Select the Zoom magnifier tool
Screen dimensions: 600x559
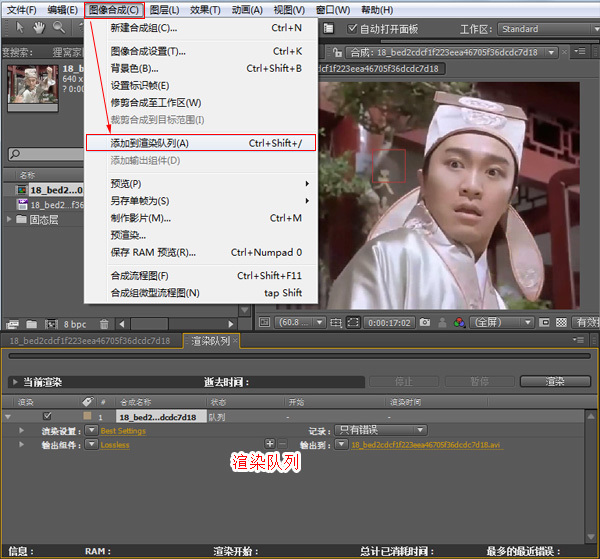(59, 28)
